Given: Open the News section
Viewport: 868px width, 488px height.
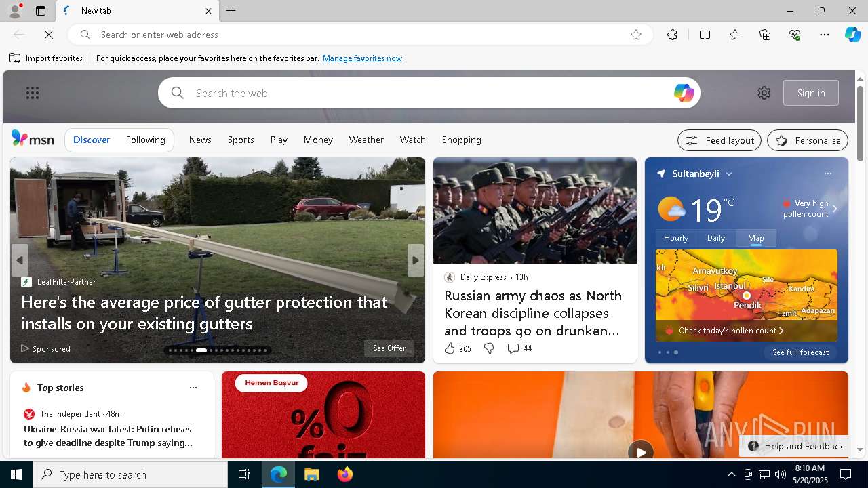Looking at the screenshot, I should coord(200,140).
